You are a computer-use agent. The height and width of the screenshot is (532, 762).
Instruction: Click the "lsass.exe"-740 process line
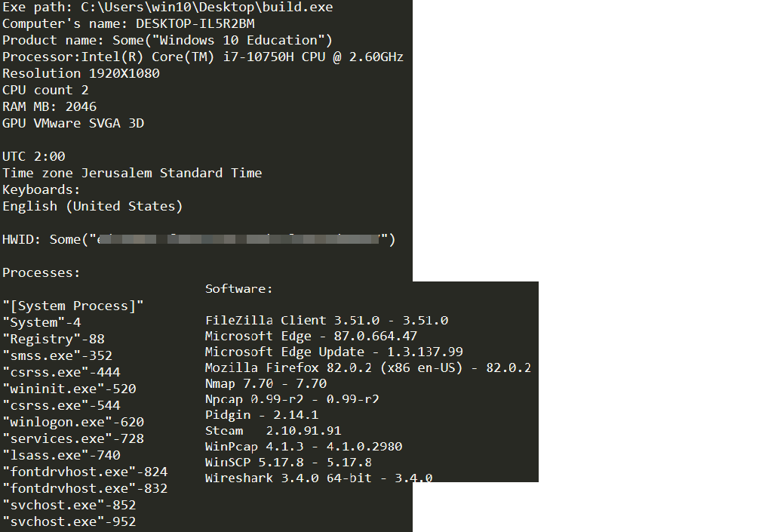click(61, 455)
